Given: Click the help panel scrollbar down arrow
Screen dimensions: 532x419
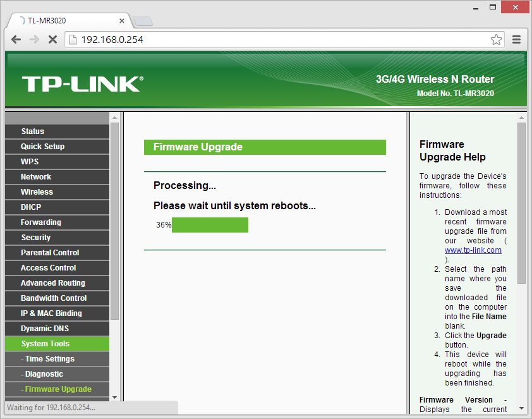Looking at the screenshot, I should click(x=521, y=408).
